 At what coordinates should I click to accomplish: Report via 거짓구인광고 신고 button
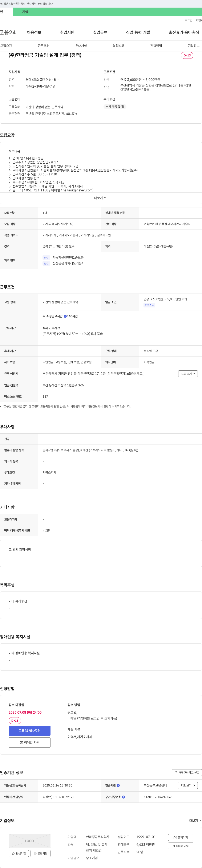click(187, 773)
